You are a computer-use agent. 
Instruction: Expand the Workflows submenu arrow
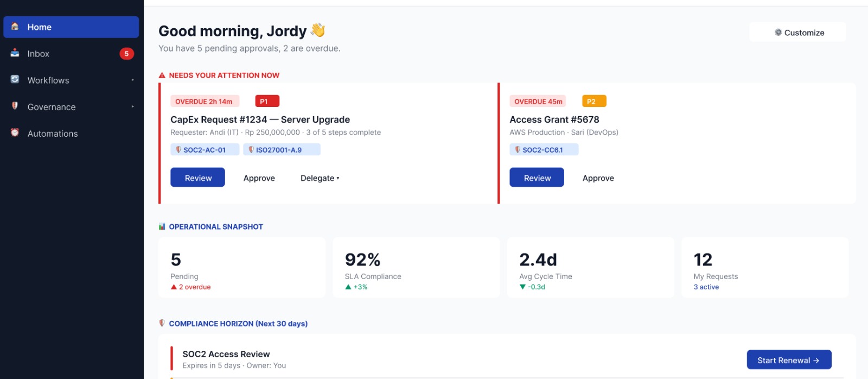coord(132,80)
